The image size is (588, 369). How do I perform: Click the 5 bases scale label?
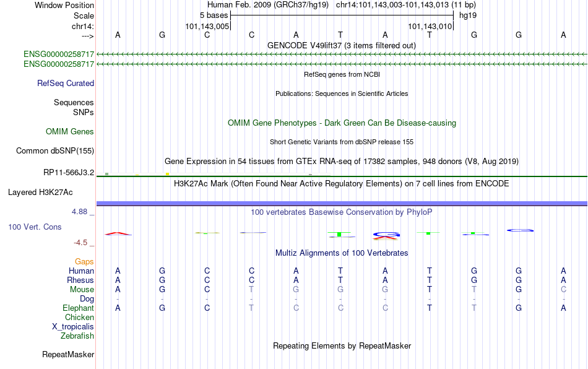coord(214,15)
